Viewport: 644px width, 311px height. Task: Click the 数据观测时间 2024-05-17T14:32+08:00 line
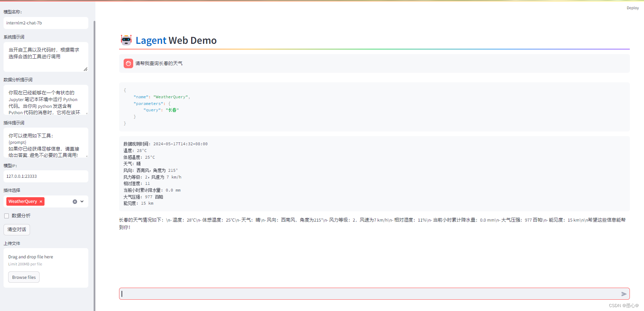165,144
